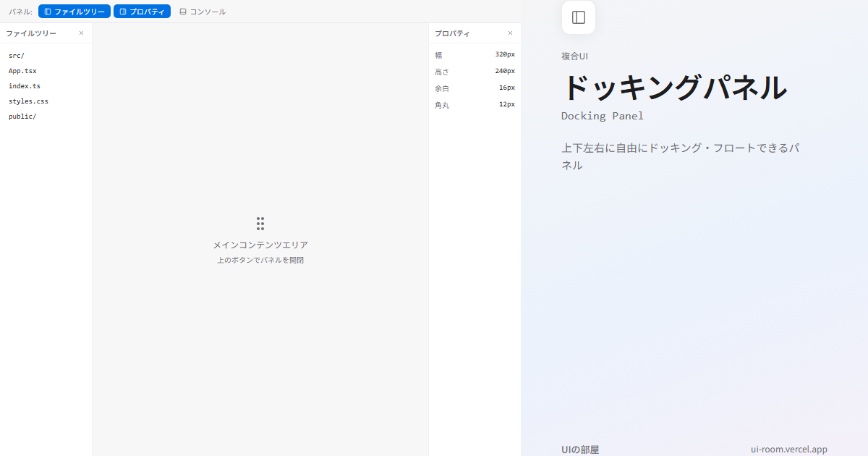Click the 幅 property label
The image size is (868, 456).
coord(438,55)
